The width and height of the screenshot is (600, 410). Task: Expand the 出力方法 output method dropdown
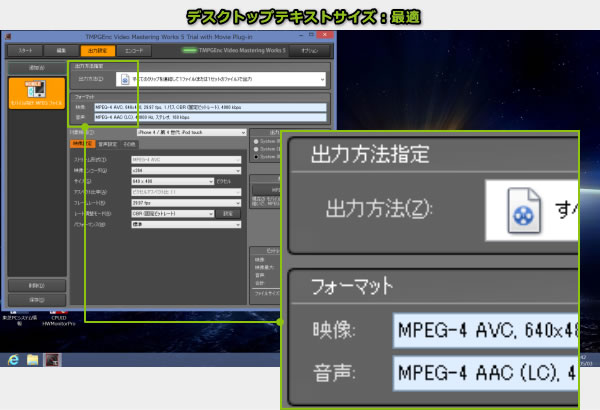(x=221, y=79)
